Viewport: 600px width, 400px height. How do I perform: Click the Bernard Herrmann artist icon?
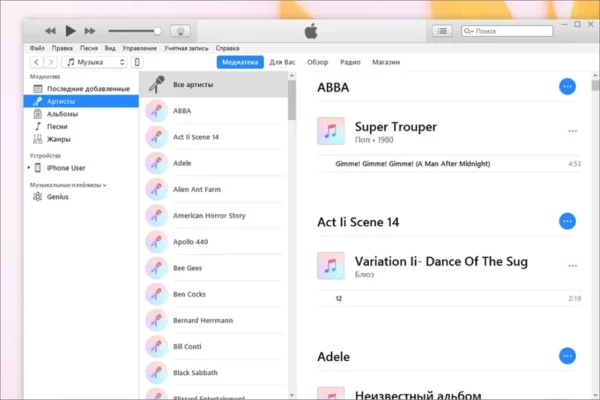(157, 320)
